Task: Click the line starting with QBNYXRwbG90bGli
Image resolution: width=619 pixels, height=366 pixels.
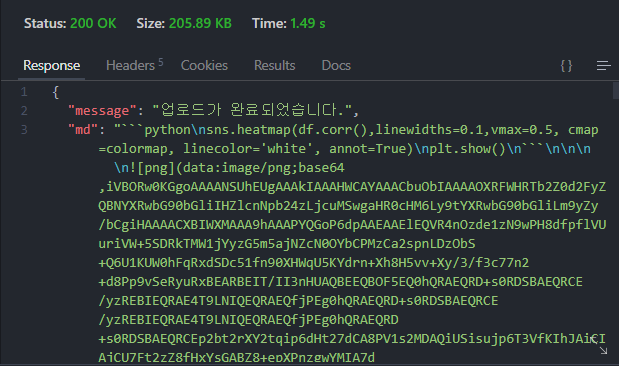Action: 348,206
